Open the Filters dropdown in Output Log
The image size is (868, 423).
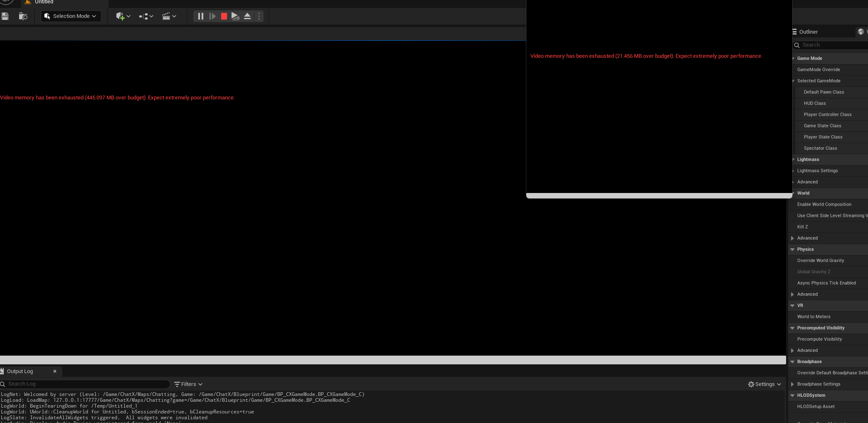coord(189,384)
